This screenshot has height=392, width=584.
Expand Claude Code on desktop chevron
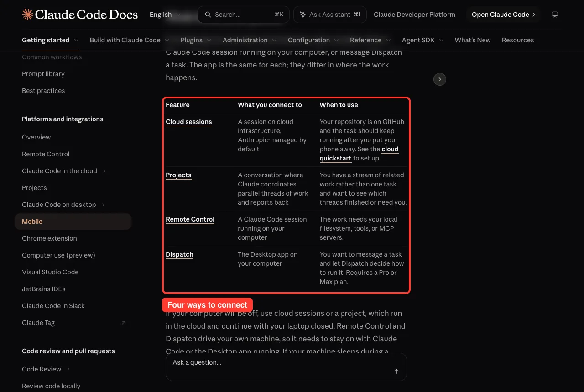pos(103,205)
